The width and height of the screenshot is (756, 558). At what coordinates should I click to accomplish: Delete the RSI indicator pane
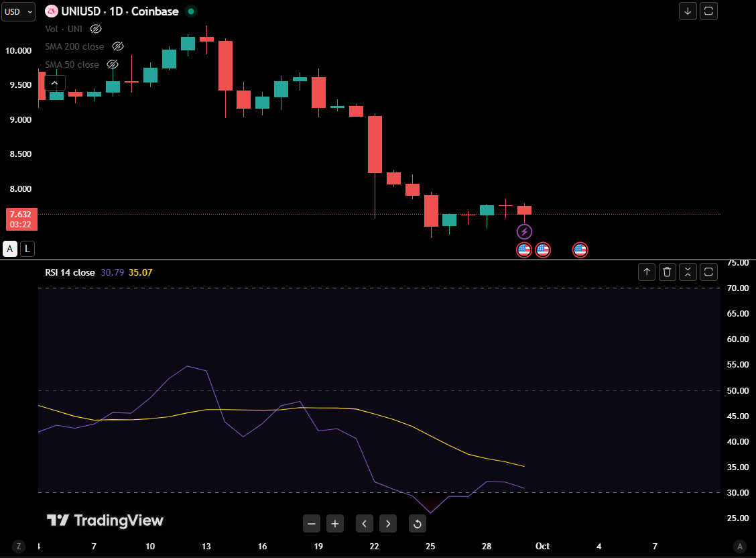(x=667, y=272)
